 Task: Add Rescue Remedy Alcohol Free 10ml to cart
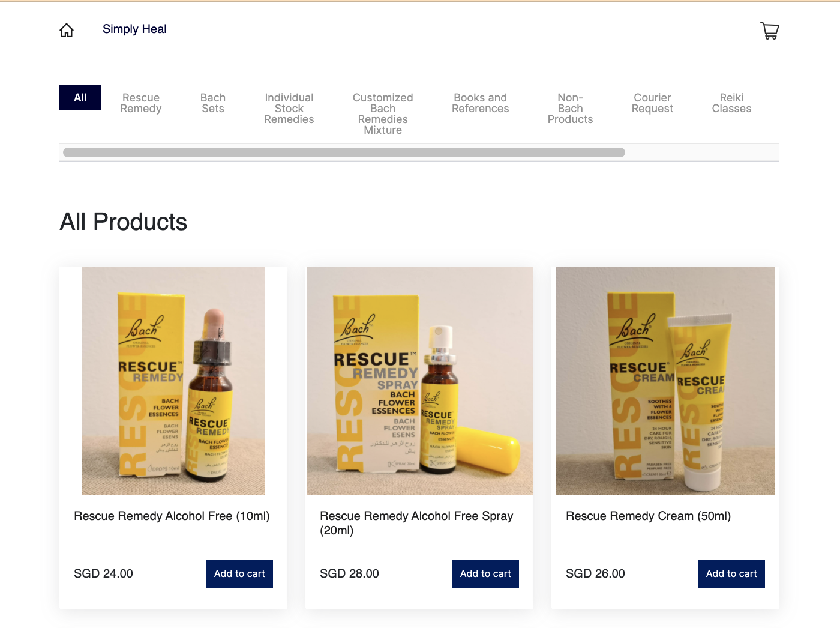coord(239,574)
